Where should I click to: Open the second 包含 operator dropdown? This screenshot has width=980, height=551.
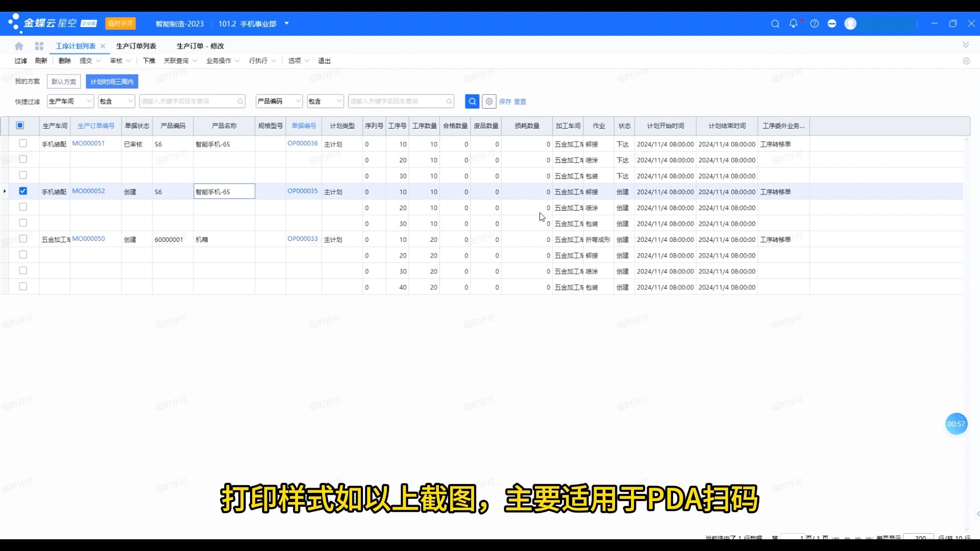[x=325, y=102]
